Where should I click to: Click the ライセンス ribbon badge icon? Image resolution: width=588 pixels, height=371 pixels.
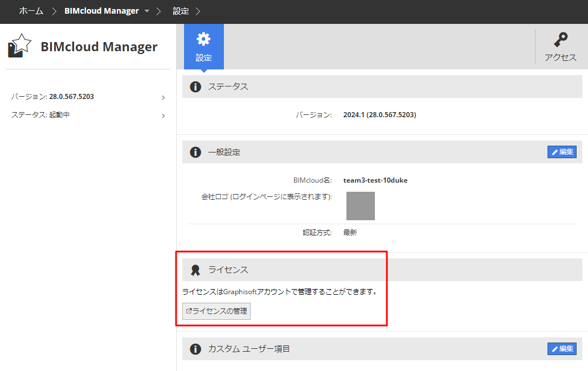[195, 270]
